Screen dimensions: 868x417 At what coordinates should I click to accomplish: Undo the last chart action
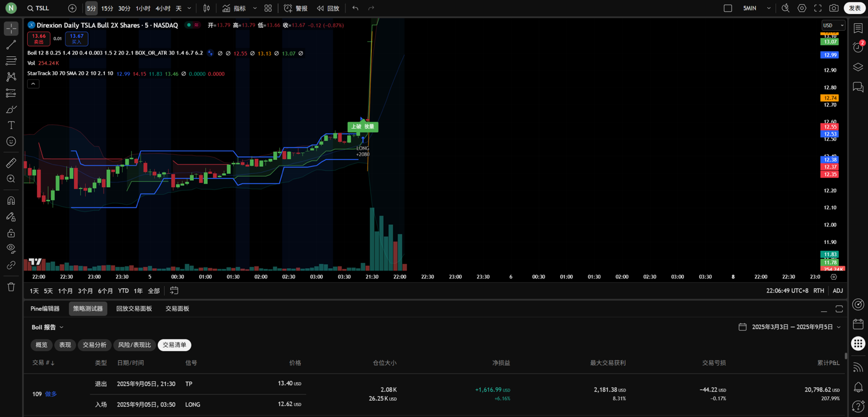[x=355, y=8]
